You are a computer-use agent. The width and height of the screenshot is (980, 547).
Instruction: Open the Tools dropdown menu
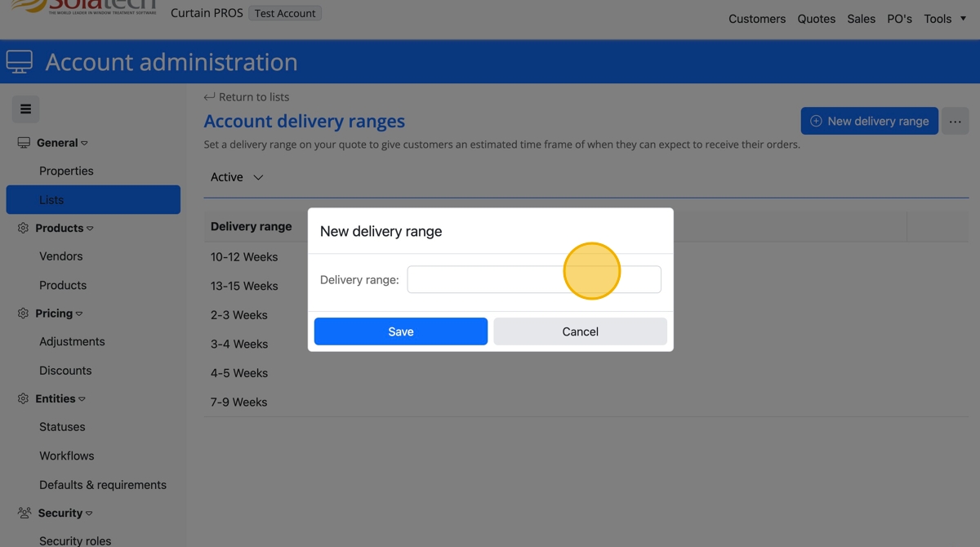point(945,19)
